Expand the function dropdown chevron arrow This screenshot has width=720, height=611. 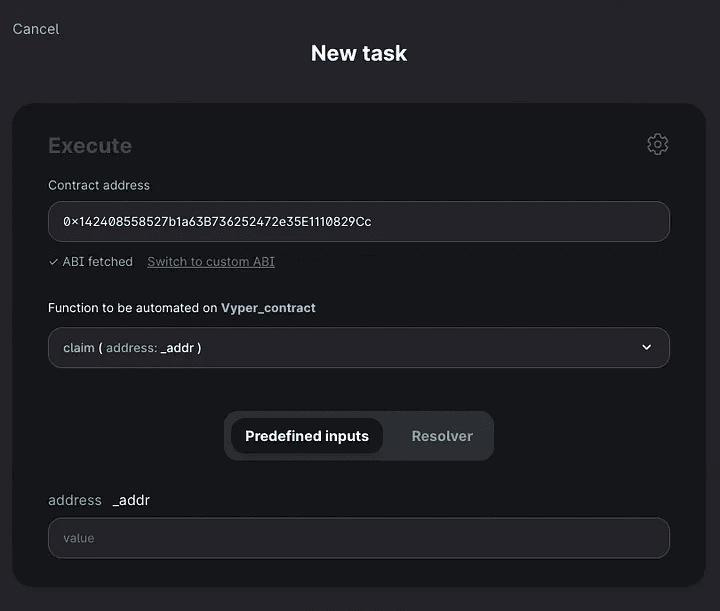tap(646, 347)
